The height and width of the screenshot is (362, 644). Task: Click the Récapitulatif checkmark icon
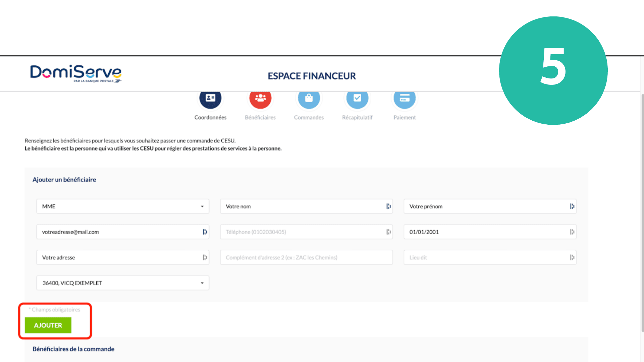(x=357, y=99)
